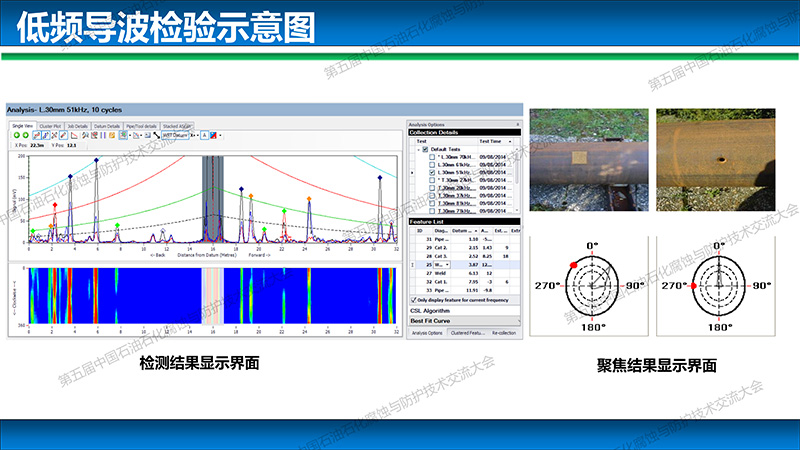Select the Clustered Features bottom tab
Viewport: 800px width, 450px height.
pos(467,333)
